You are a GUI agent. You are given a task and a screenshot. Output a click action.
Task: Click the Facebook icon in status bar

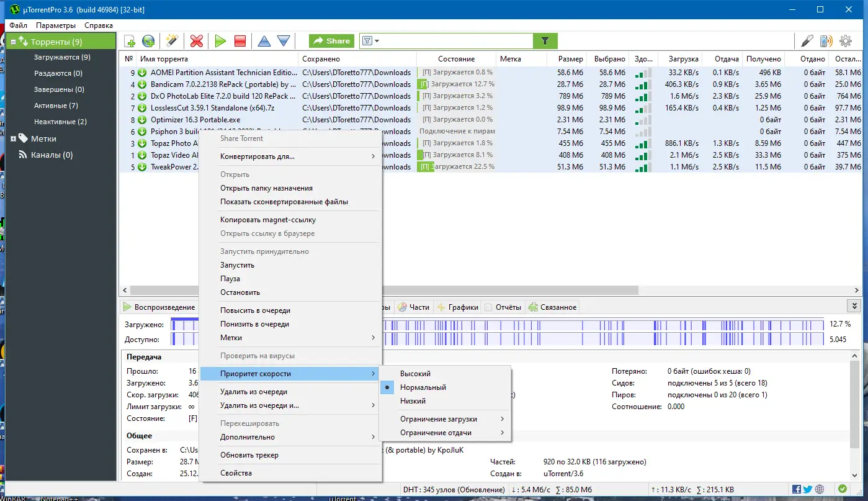pyautogui.click(x=797, y=489)
